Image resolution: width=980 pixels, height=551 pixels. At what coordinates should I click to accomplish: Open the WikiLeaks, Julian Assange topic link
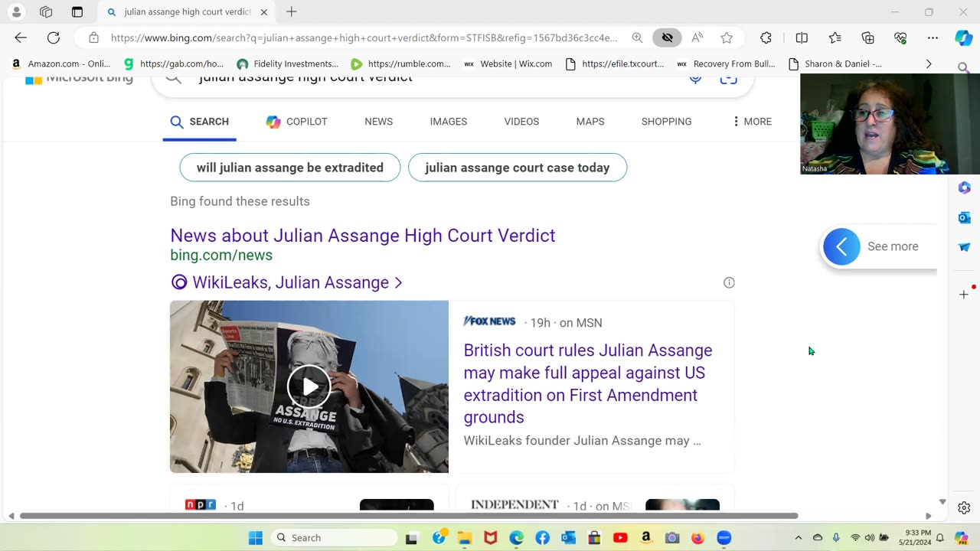click(286, 282)
